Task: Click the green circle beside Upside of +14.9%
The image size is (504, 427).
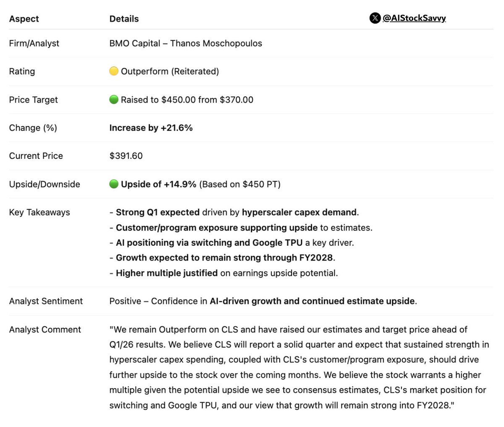Action: [x=114, y=184]
